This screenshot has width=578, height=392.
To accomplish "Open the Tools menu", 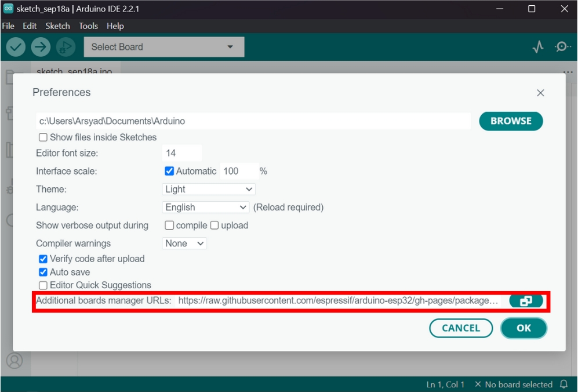I will 88,26.
